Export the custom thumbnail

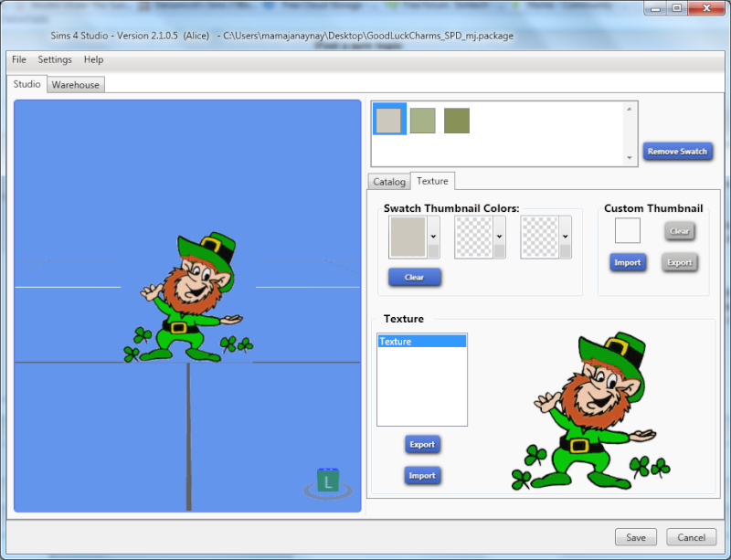679,262
